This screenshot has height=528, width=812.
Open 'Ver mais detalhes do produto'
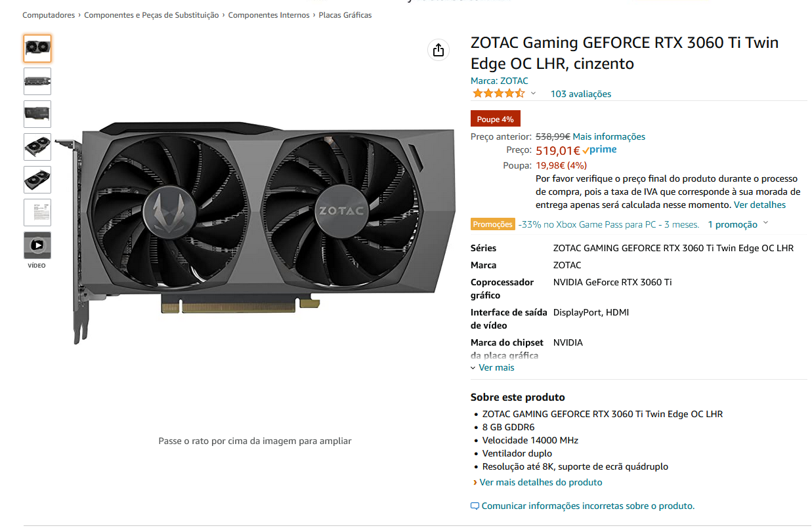coord(541,482)
